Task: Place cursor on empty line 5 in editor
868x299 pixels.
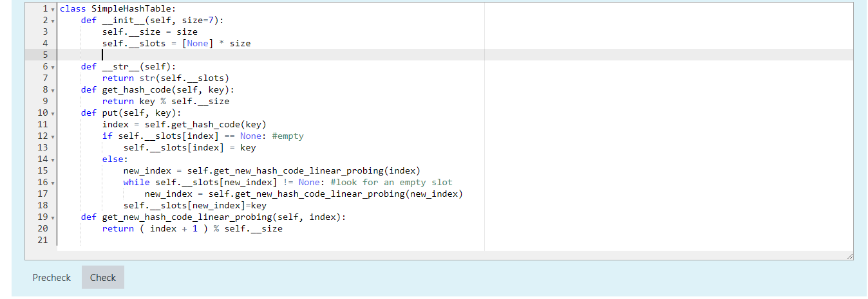Action: (x=455, y=55)
